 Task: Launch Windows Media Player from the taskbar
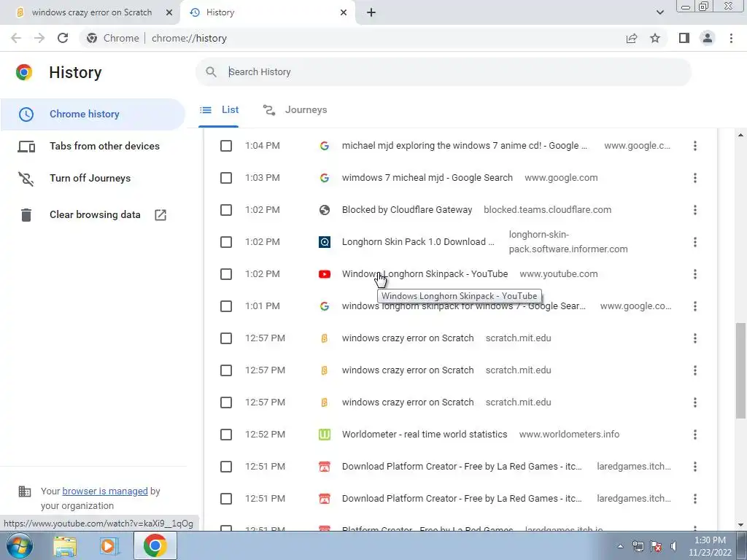click(x=109, y=545)
